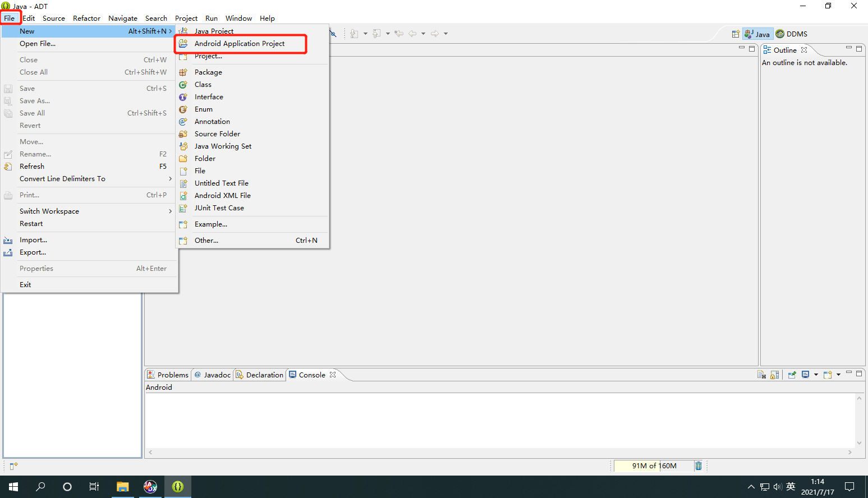
Task: Open Previous Annotation dropdown arrow
Action: pyautogui.click(x=388, y=34)
